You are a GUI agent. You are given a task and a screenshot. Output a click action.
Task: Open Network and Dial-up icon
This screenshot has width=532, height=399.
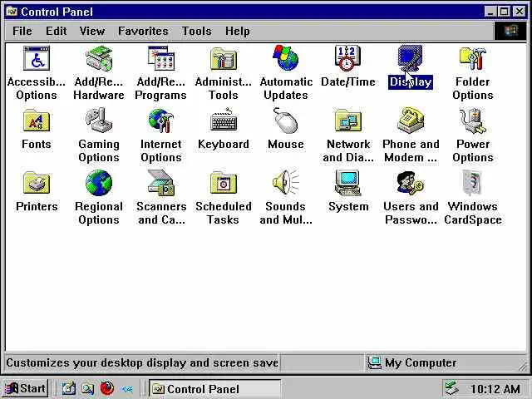click(x=348, y=120)
